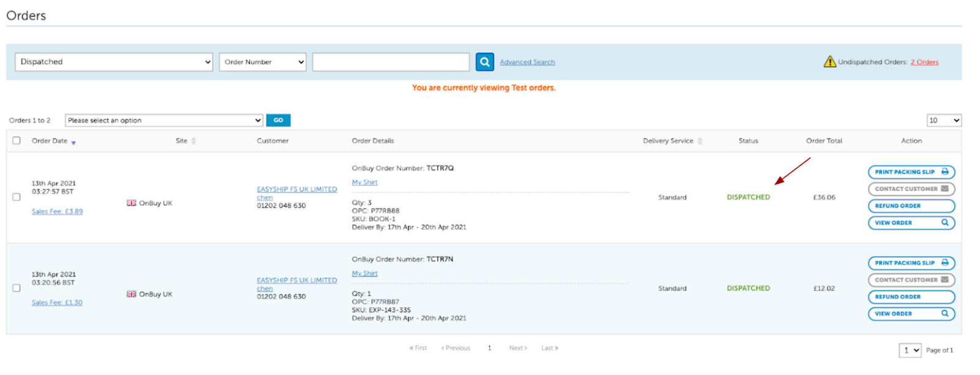
Task: Open the 2 Orders undispatched link
Action: point(924,62)
